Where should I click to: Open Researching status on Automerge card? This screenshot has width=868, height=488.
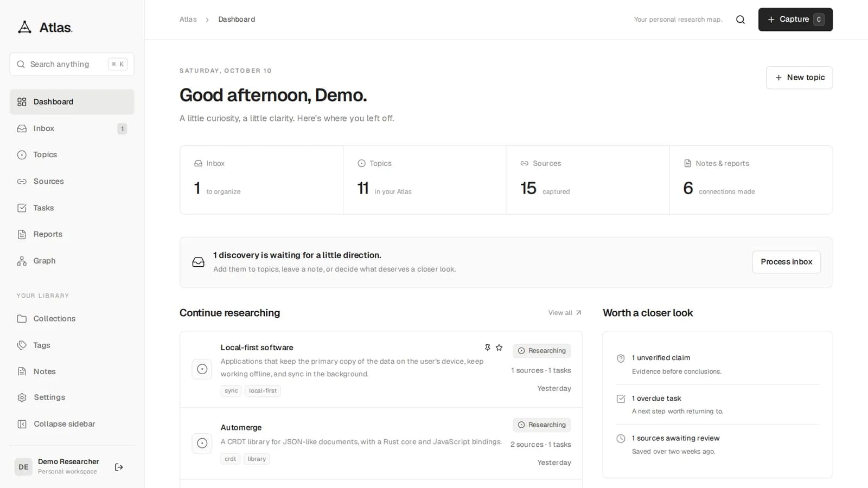point(541,425)
